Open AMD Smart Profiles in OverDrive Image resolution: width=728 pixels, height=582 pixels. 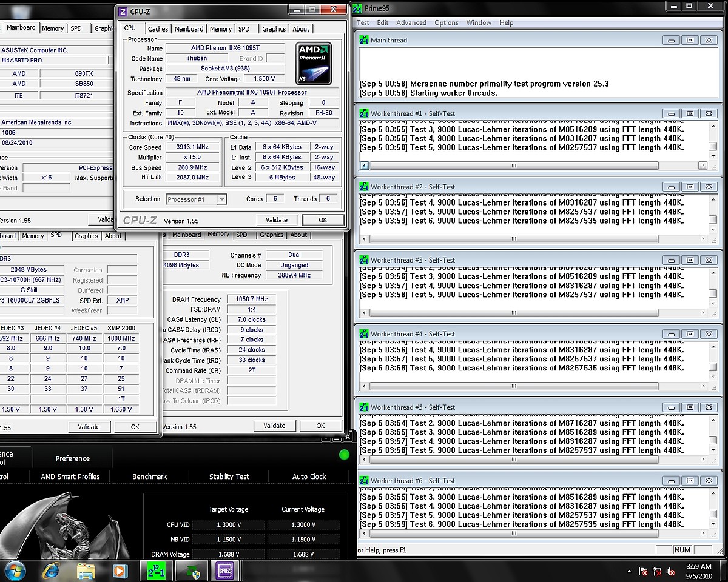[x=70, y=477]
